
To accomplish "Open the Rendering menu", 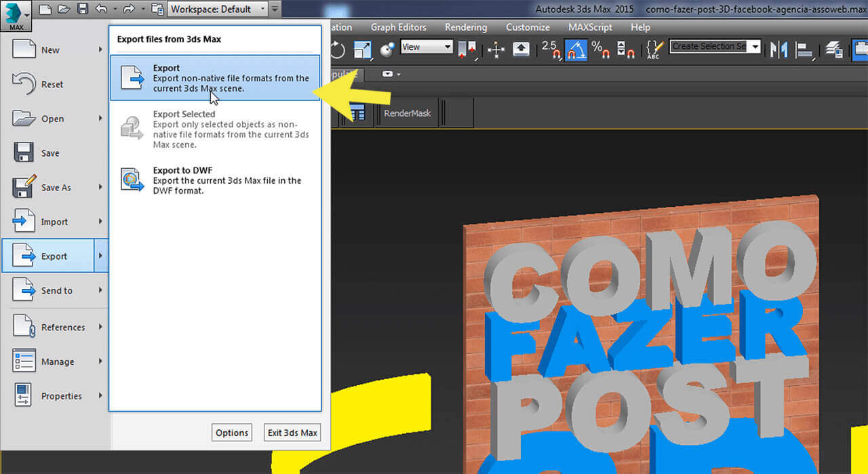I will click(x=465, y=27).
